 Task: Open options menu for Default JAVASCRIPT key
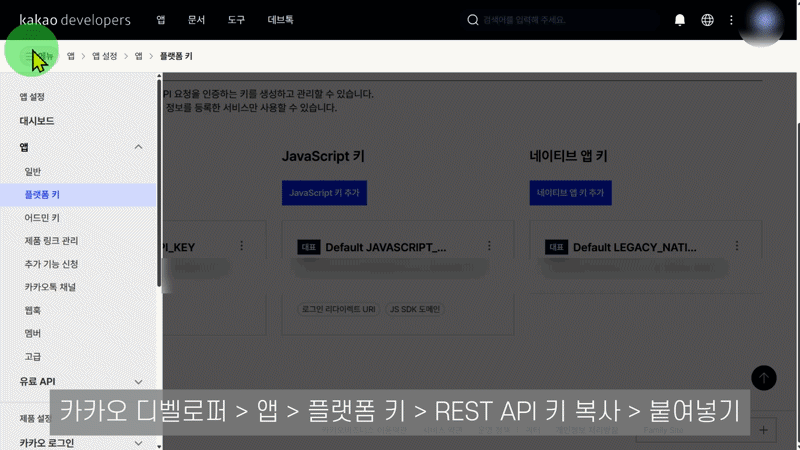point(489,246)
